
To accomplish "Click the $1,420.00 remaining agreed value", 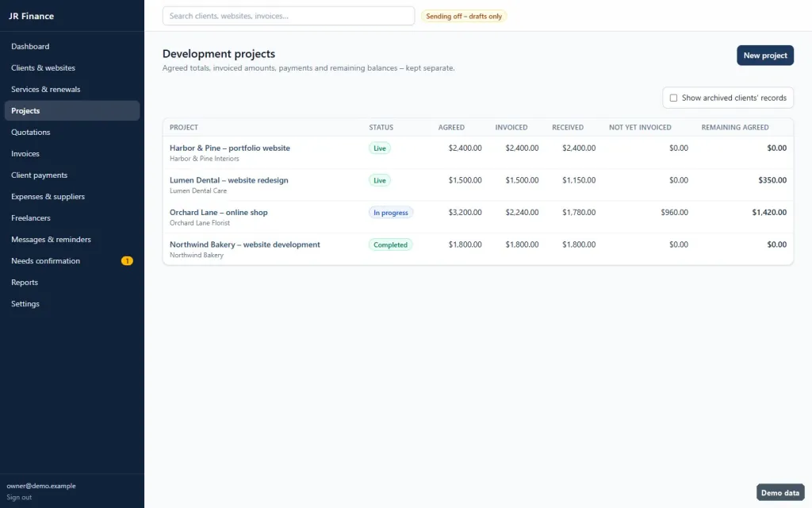I will click(x=769, y=212).
